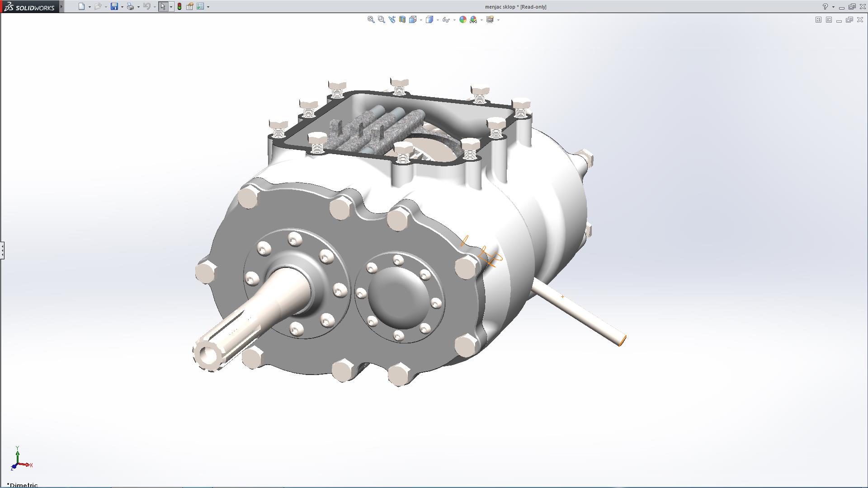Screen dimensions: 868x488
Task: Click the New document icon
Action: coord(81,7)
